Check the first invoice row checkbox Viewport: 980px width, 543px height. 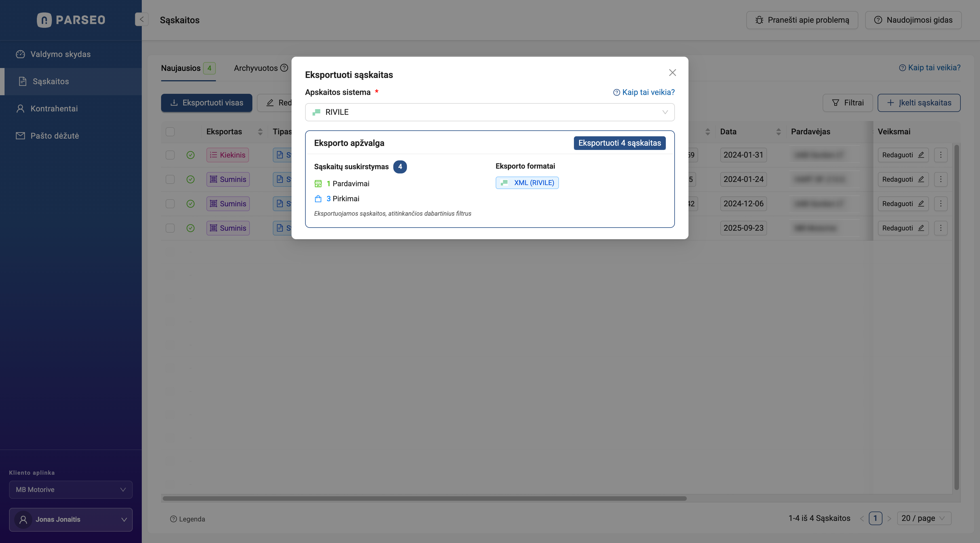[170, 155]
